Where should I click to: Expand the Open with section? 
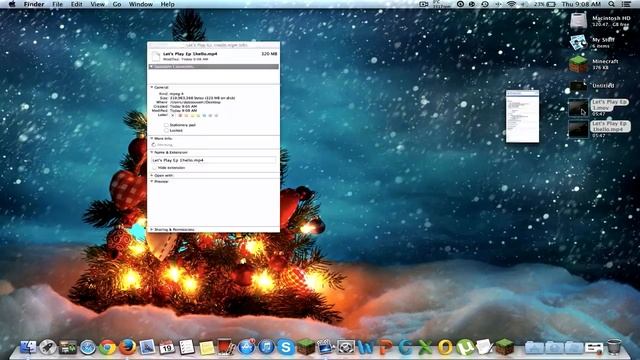click(x=152, y=176)
